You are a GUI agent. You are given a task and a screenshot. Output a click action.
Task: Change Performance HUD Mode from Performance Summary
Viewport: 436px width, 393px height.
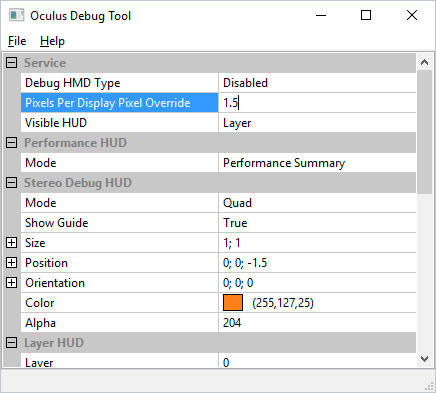tap(317, 163)
